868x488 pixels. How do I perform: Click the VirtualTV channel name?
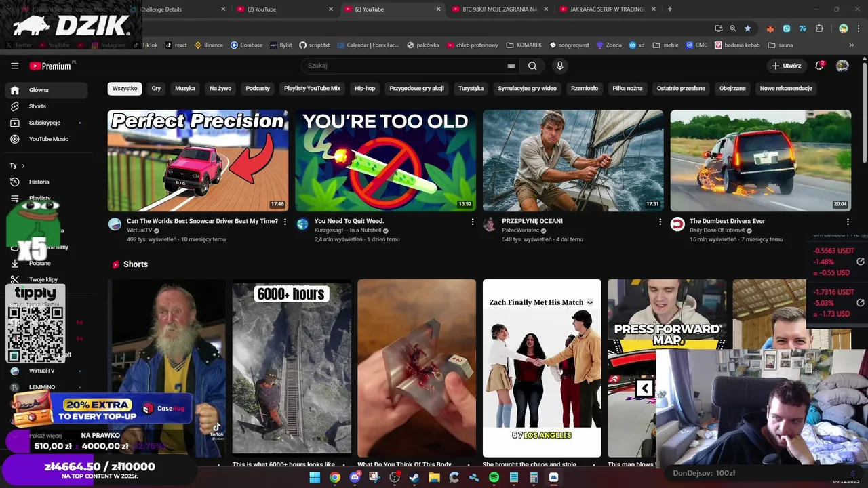140,230
